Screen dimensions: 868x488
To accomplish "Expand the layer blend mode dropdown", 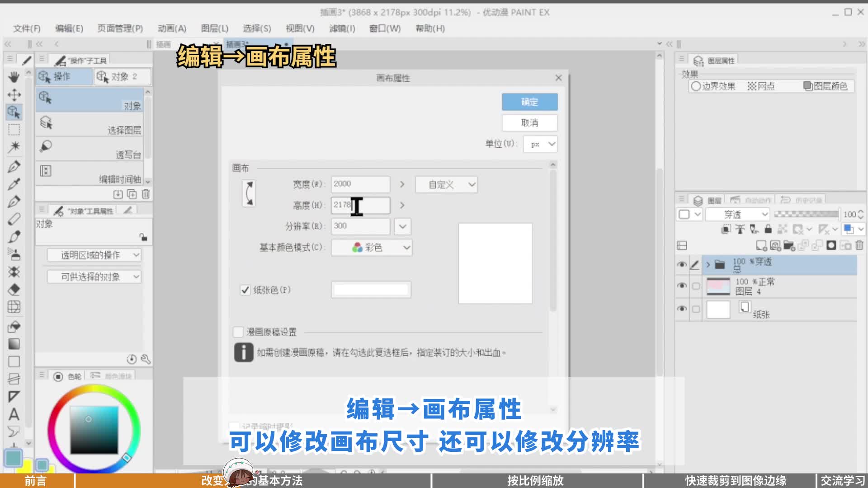I will coord(737,214).
